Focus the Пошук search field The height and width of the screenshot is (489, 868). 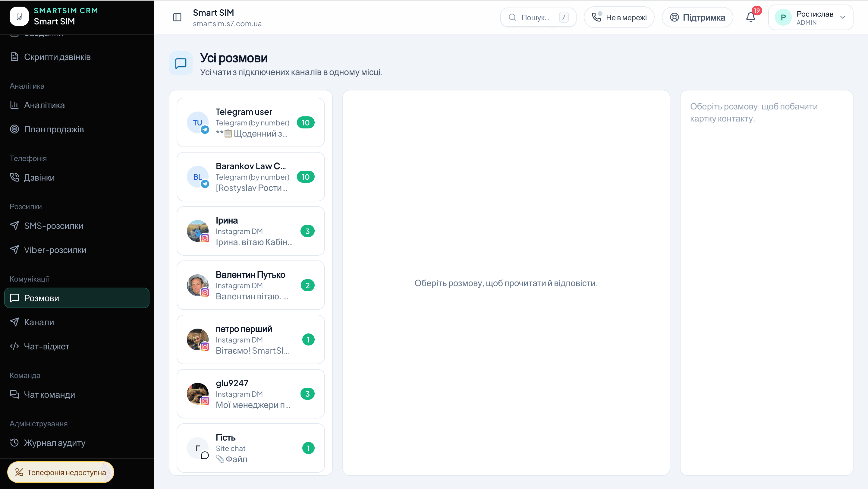click(538, 17)
